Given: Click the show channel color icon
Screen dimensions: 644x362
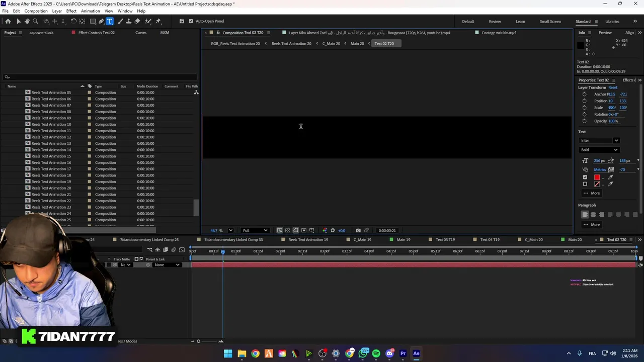Looking at the screenshot, I should click(325, 230).
